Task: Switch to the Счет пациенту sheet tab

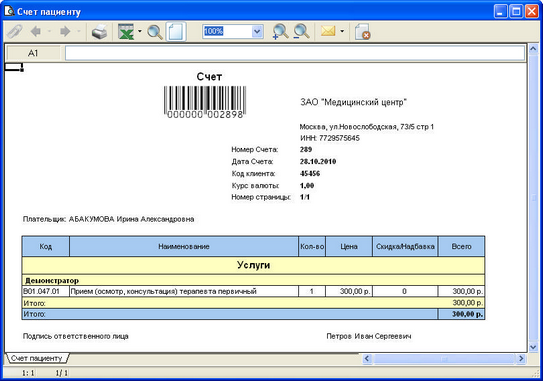Action: click(x=37, y=358)
